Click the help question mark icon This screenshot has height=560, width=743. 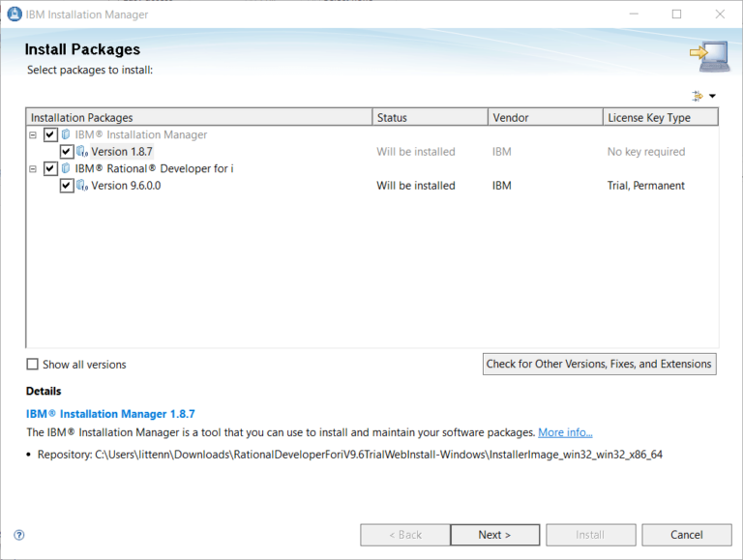(19, 535)
